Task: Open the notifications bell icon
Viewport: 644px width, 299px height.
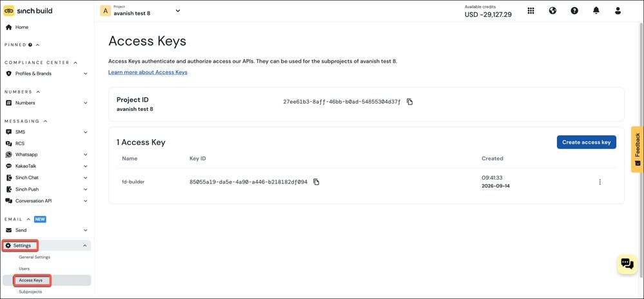Action: coord(596,11)
